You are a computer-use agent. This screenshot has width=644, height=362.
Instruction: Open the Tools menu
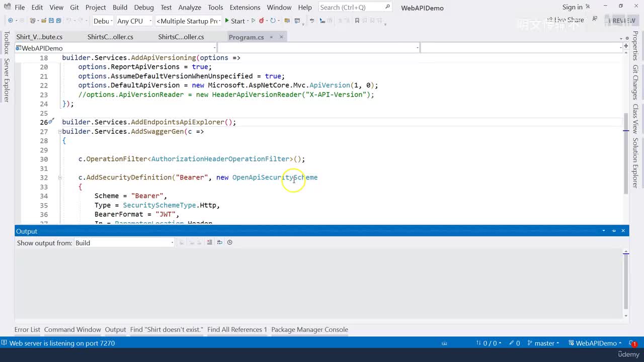click(215, 7)
